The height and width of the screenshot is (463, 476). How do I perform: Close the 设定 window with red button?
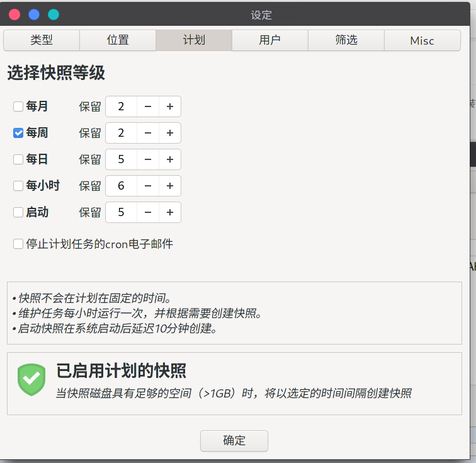14,14
